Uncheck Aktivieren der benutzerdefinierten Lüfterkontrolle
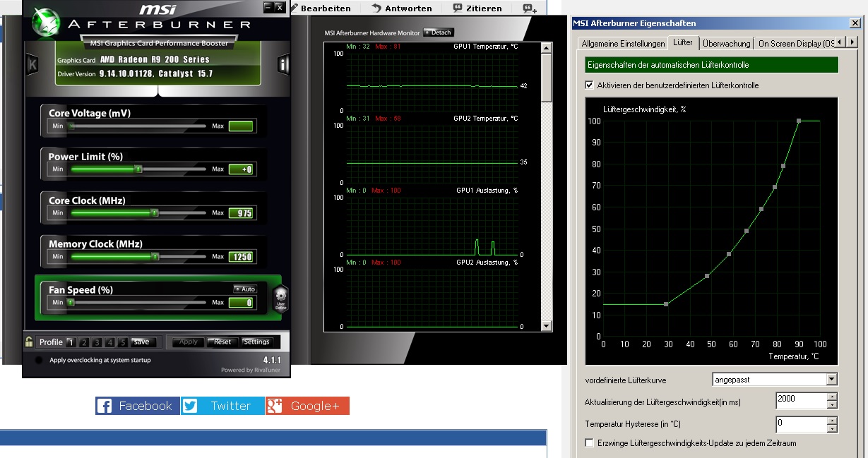 pos(589,85)
